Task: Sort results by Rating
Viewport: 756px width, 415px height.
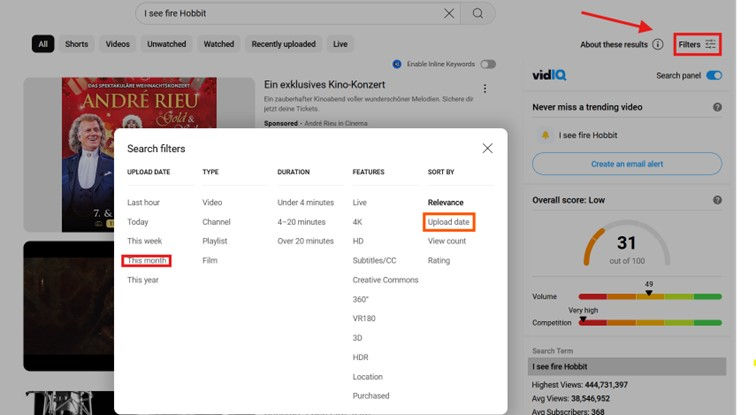Action: tap(439, 260)
